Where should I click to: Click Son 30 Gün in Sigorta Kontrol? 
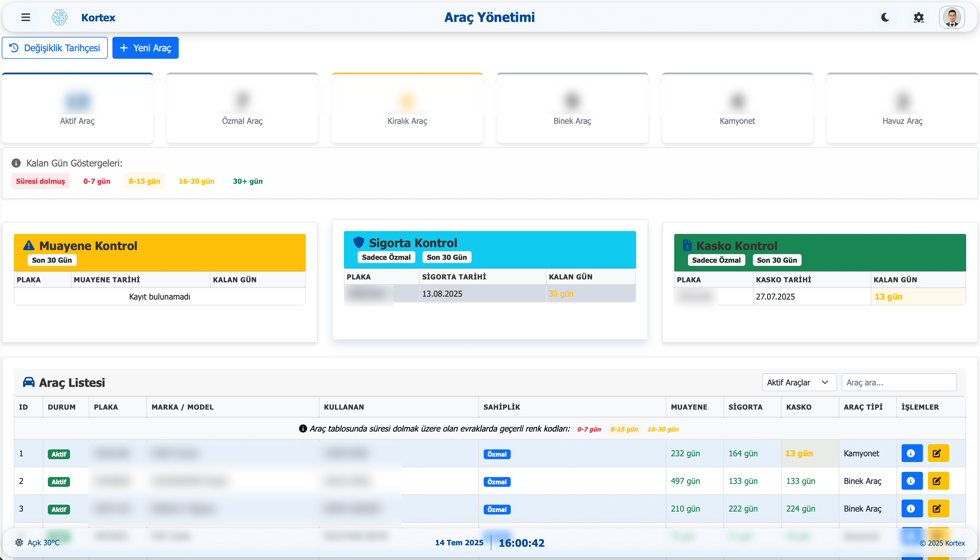point(446,257)
